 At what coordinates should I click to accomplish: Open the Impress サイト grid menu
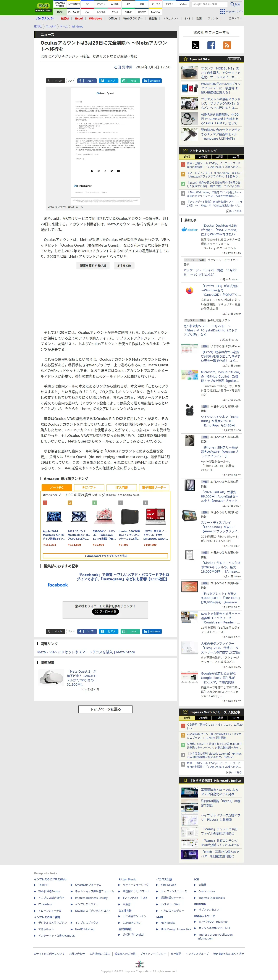coord(231,11)
